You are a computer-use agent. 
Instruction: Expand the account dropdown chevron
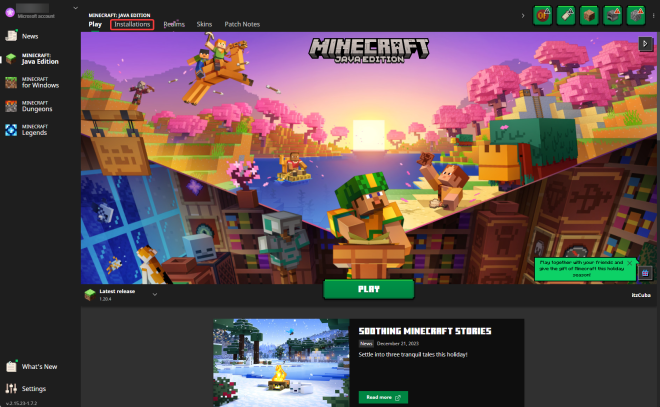pos(75,8)
